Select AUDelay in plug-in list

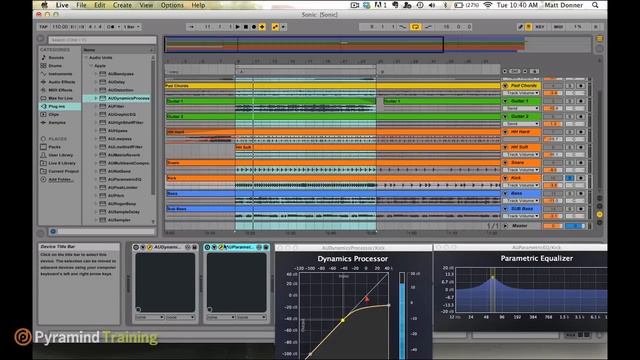116,82
